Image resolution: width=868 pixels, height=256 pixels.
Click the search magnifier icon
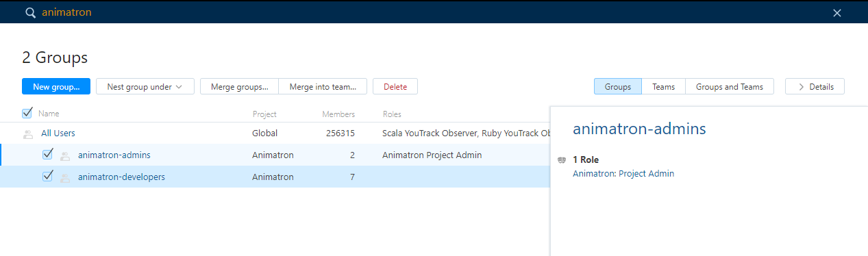[30, 13]
